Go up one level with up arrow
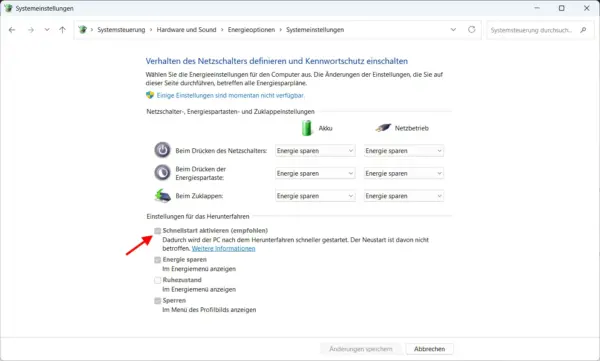Screen dimensions: 600x361 pyautogui.click(x=62, y=29)
